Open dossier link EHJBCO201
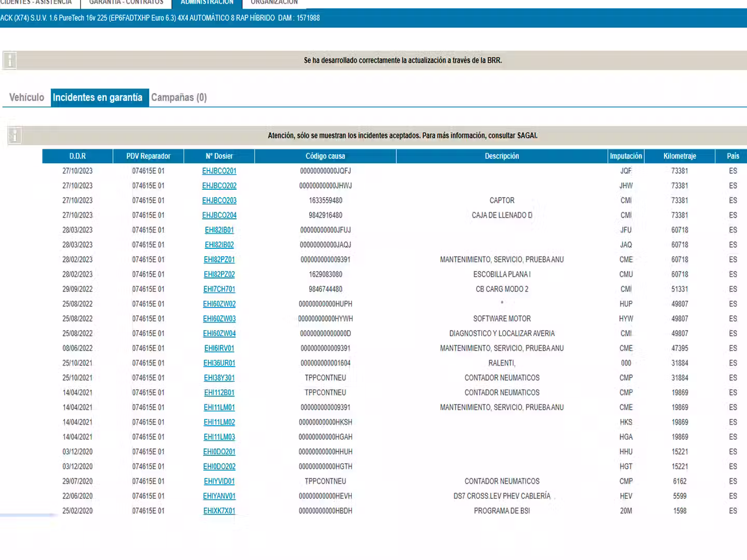The height and width of the screenshot is (560, 747). coord(219,171)
